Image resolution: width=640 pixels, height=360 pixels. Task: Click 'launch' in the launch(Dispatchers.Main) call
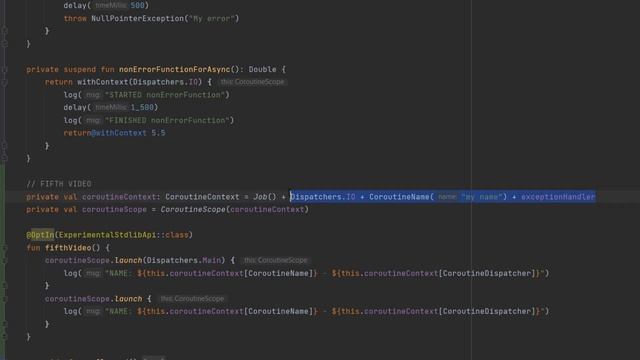click(128, 260)
